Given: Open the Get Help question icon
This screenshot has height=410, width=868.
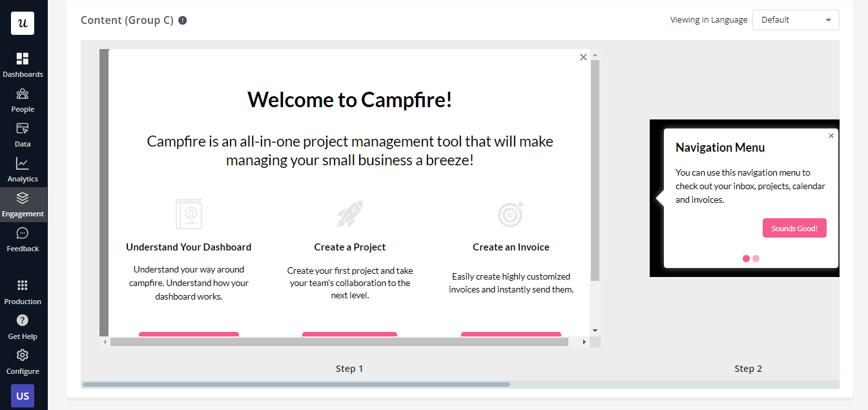Looking at the screenshot, I should pyautogui.click(x=23, y=321).
